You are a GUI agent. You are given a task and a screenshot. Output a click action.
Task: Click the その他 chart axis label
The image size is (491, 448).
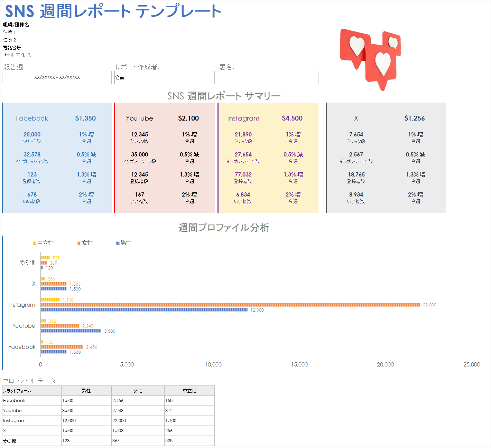[x=27, y=263]
